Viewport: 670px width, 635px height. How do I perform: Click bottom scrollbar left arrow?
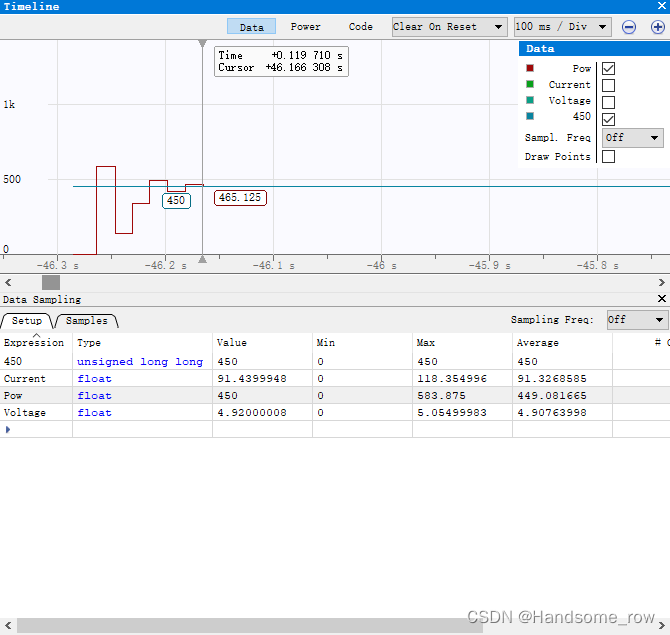tap(8, 626)
